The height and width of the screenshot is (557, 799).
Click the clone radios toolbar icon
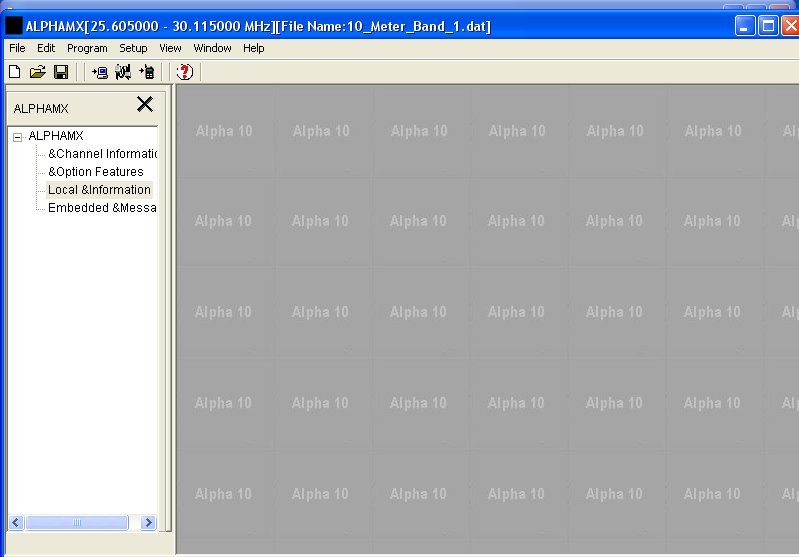point(123,72)
